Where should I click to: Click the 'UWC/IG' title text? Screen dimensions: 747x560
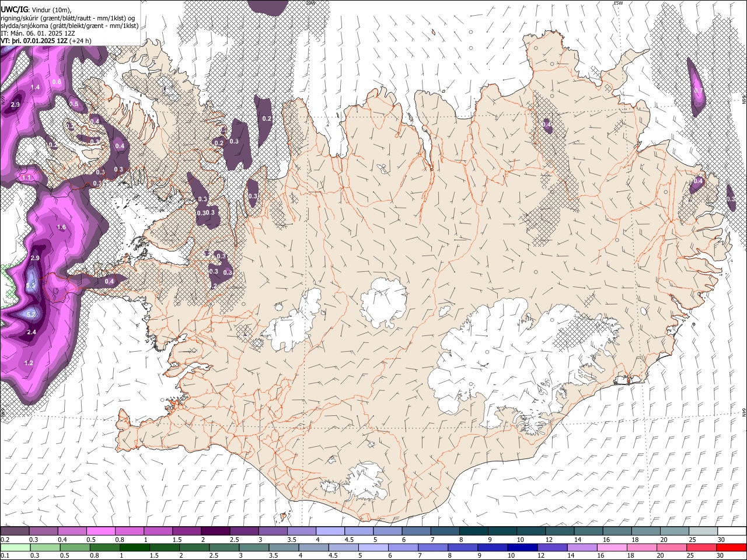[14, 9]
